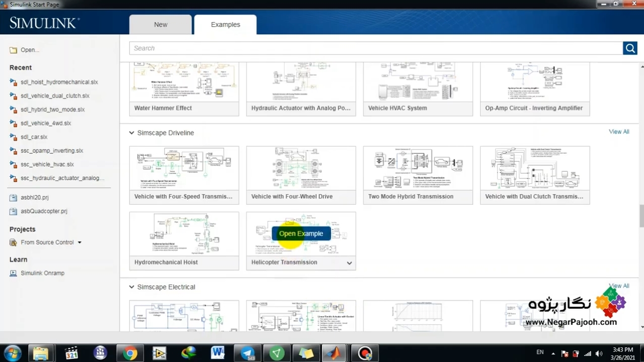Screen dimensions: 644x362
Task: Click the examples Search input field
Action: point(375,48)
